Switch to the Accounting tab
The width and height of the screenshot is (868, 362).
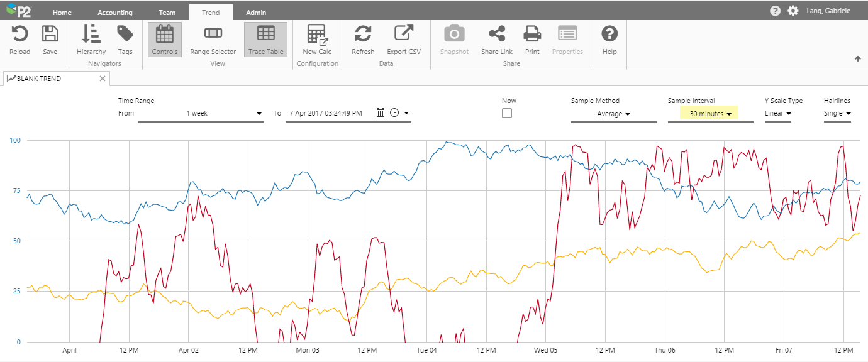coord(114,13)
